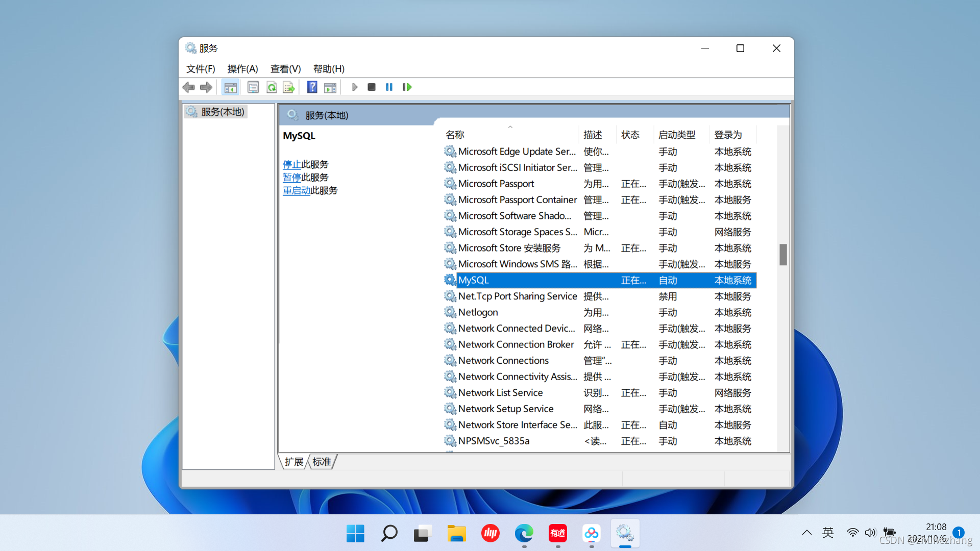980x551 pixels.
Task: Sort by the 登录为 column header
Action: point(733,135)
